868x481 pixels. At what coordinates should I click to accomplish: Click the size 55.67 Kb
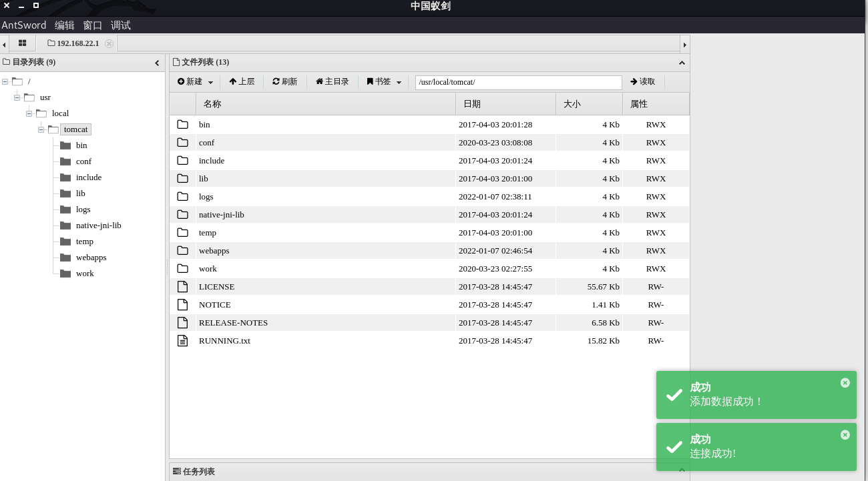604,287
